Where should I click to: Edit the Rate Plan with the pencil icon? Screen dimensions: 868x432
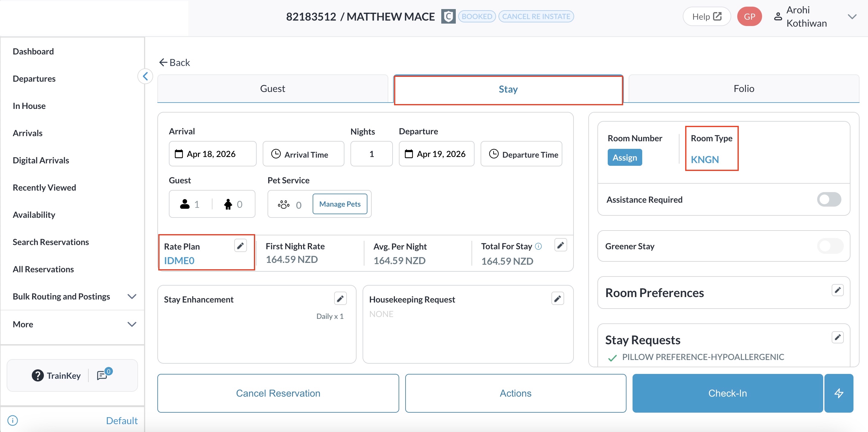pyautogui.click(x=240, y=245)
